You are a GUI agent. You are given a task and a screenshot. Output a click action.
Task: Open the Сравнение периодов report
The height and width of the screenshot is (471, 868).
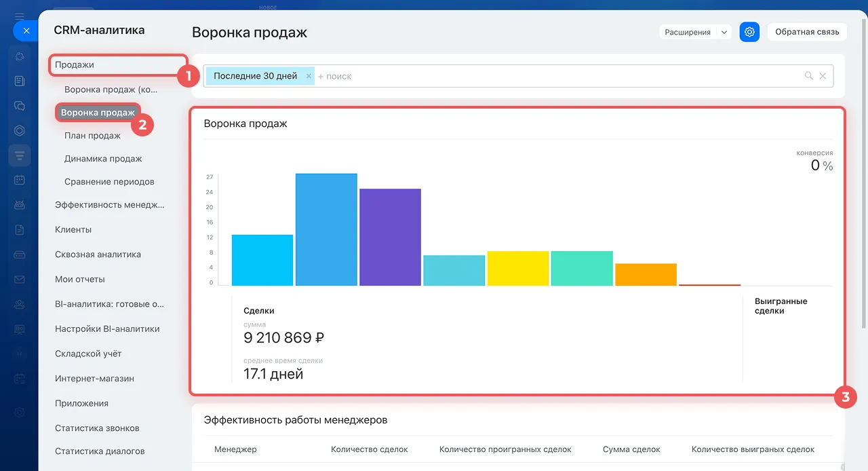tap(109, 182)
